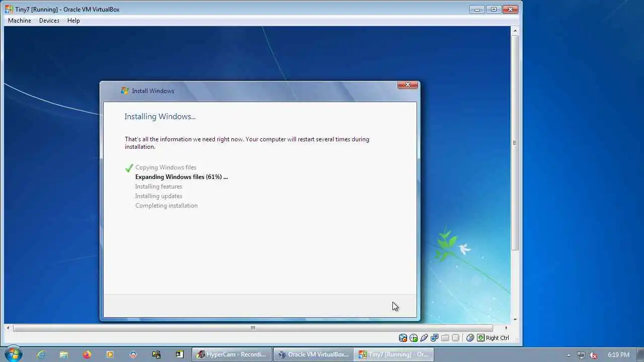Click the Installing updates step

click(158, 196)
